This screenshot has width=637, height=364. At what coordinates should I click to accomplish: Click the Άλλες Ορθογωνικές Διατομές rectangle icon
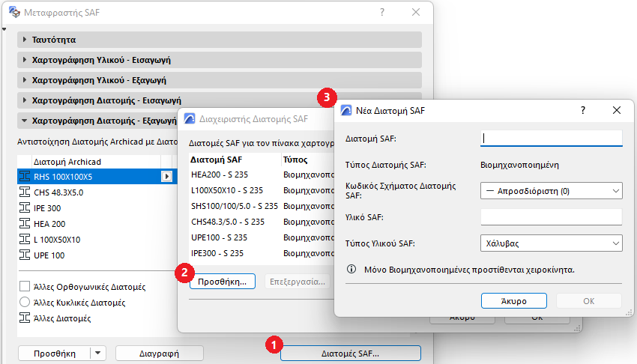(25, 287)
